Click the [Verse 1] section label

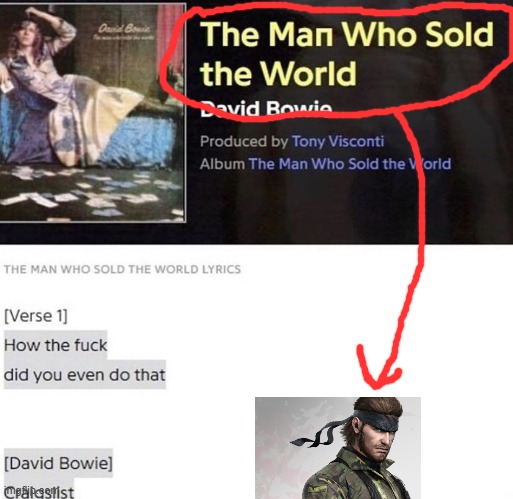pyautogui.click(x=36, y=315)
